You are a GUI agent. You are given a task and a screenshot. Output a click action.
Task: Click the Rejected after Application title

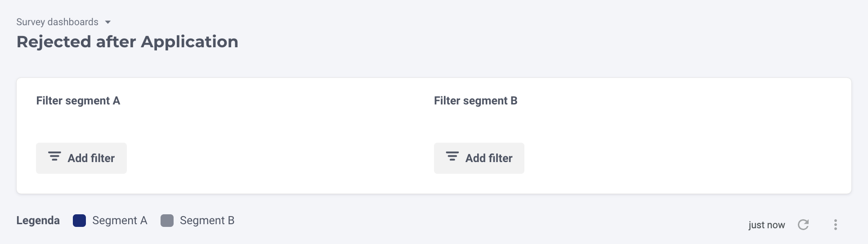point(127,42)
